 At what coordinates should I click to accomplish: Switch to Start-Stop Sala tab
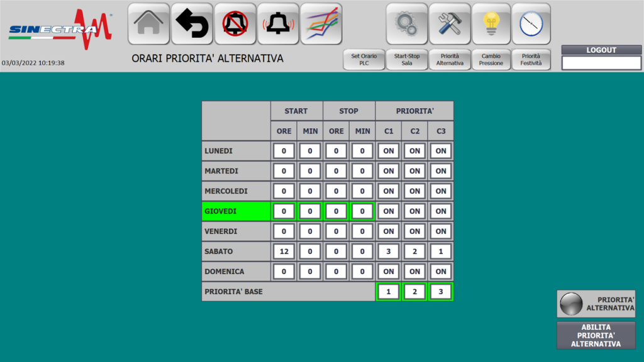click(407, 60)
